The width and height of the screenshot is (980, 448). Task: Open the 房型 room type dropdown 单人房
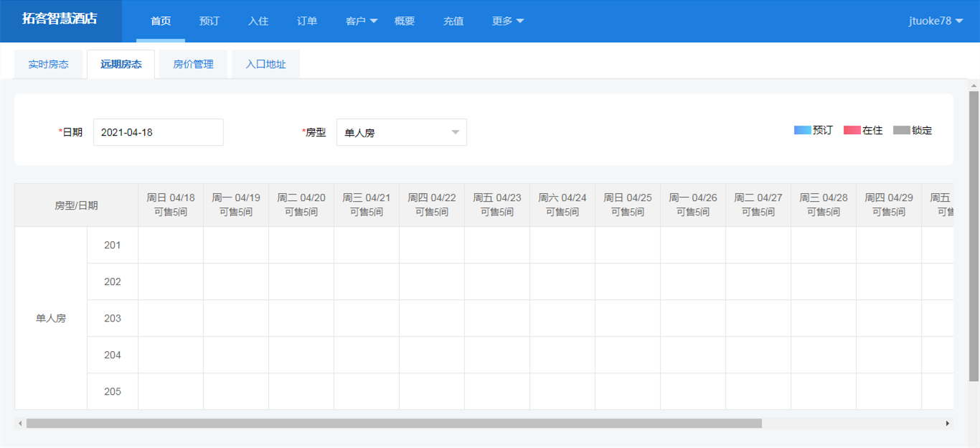(x=402, y=132)
